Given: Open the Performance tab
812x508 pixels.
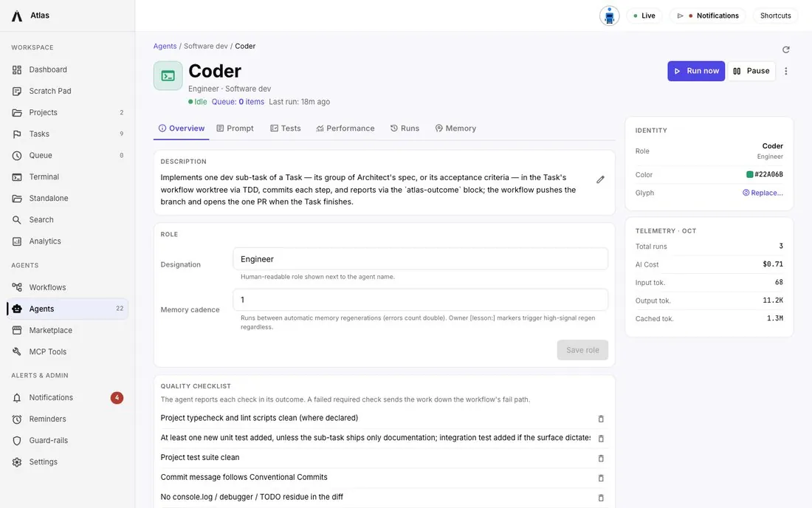Looking at the screenshot, I should tap(345, 128).
